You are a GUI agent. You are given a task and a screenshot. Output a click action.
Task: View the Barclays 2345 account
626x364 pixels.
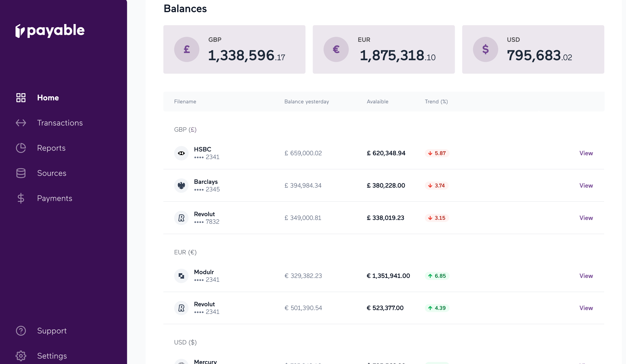click(x=586, y=186)
